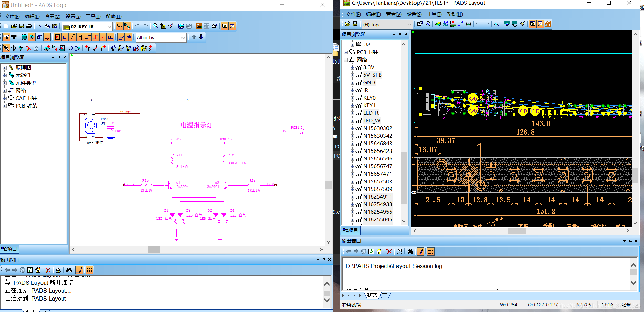Open the All in List dropdown
The height and width of the screenshot is (312, 644).
click(183, 37)
